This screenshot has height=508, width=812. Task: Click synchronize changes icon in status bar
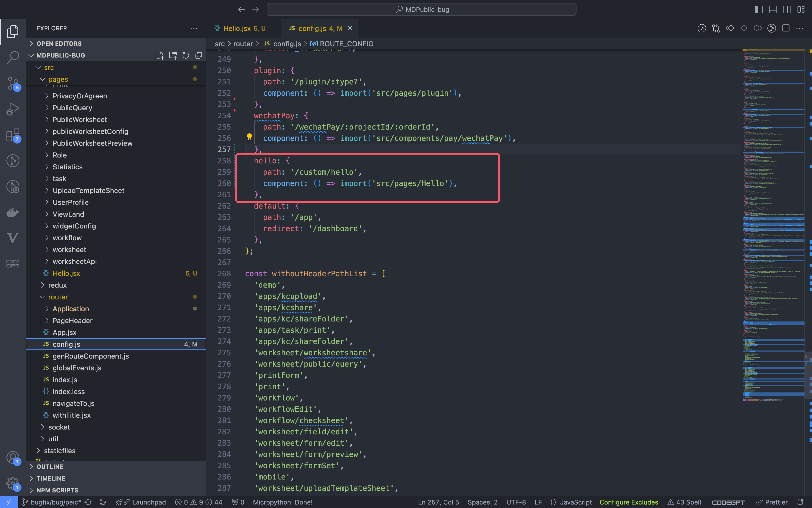coord(88,502)
